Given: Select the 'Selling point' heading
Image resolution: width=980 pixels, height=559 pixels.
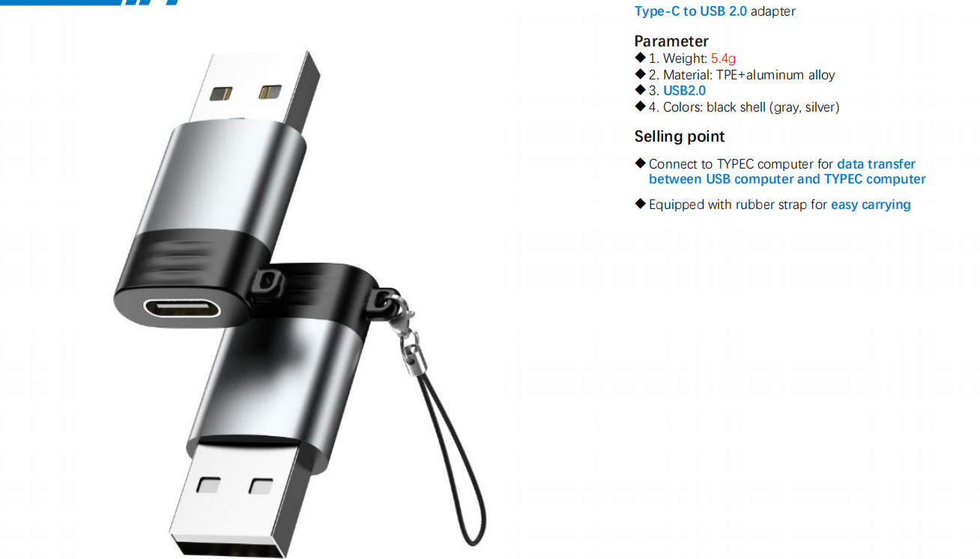Looking at the screenshot, I should [x=680, y=136].
